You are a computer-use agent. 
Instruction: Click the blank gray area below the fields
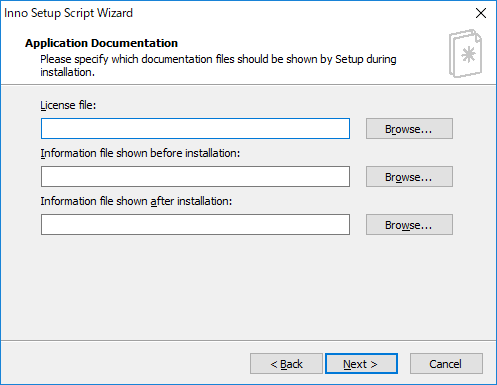tap(248, 287)
